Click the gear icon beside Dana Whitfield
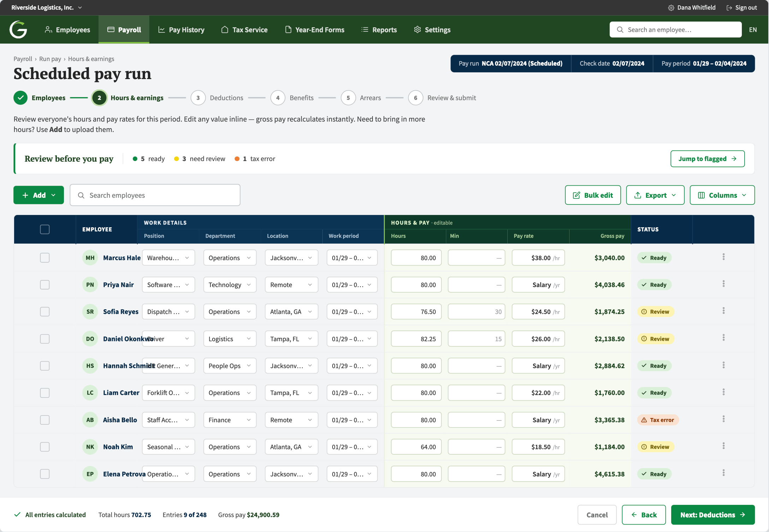Screen dimensions: 769x532 671,8
